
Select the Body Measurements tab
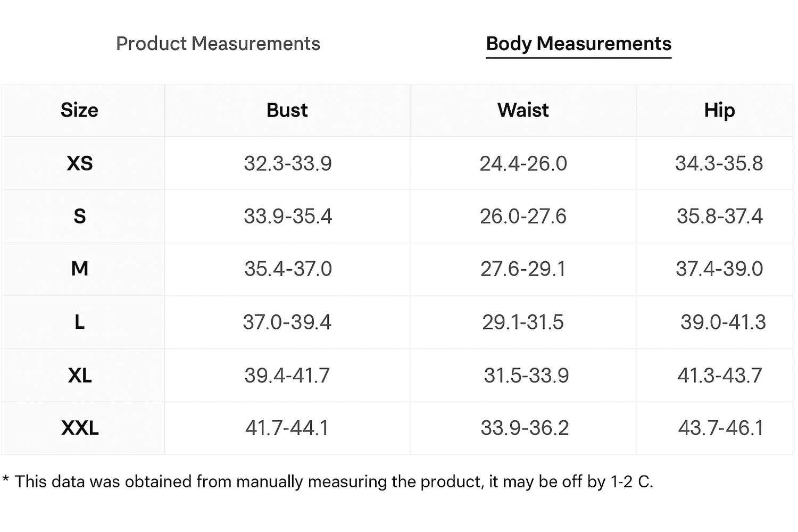(578, 44)
